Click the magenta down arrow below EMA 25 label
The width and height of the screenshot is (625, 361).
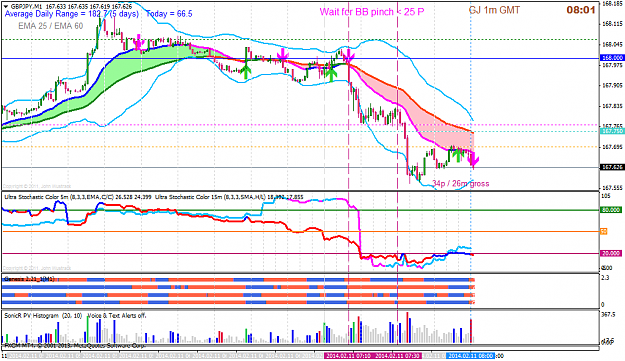(x=138, y=41)
